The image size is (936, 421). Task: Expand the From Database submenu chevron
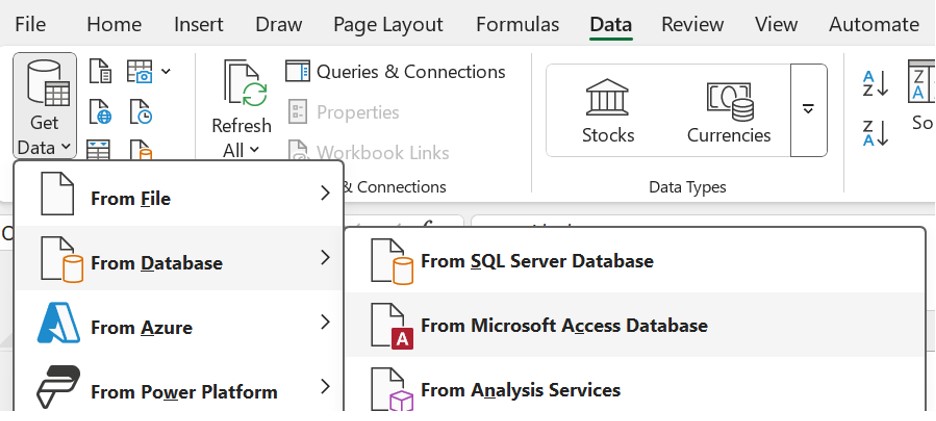click(325, 257)
